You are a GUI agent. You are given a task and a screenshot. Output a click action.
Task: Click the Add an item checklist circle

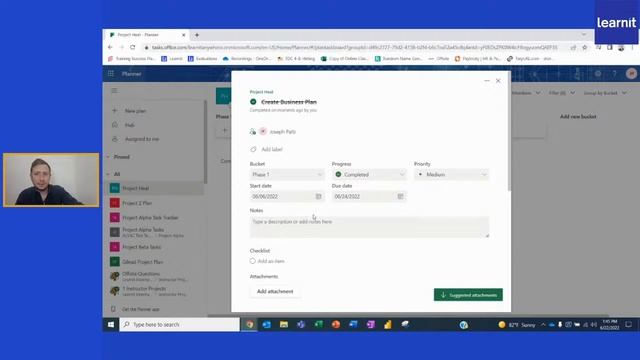tap(253, 261)
